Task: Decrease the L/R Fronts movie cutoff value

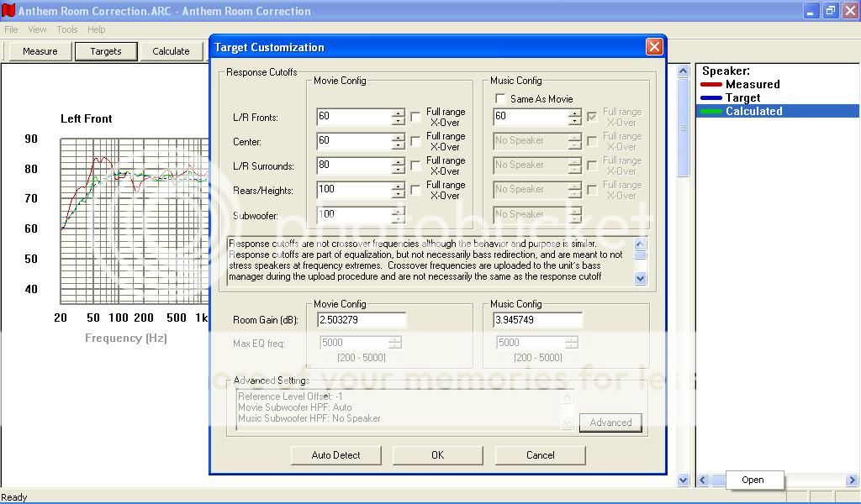Action: (x=399, y=121)
